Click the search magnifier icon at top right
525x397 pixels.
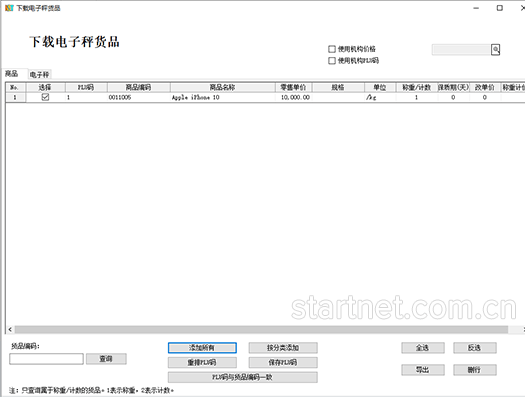click(x=496, y=50)
